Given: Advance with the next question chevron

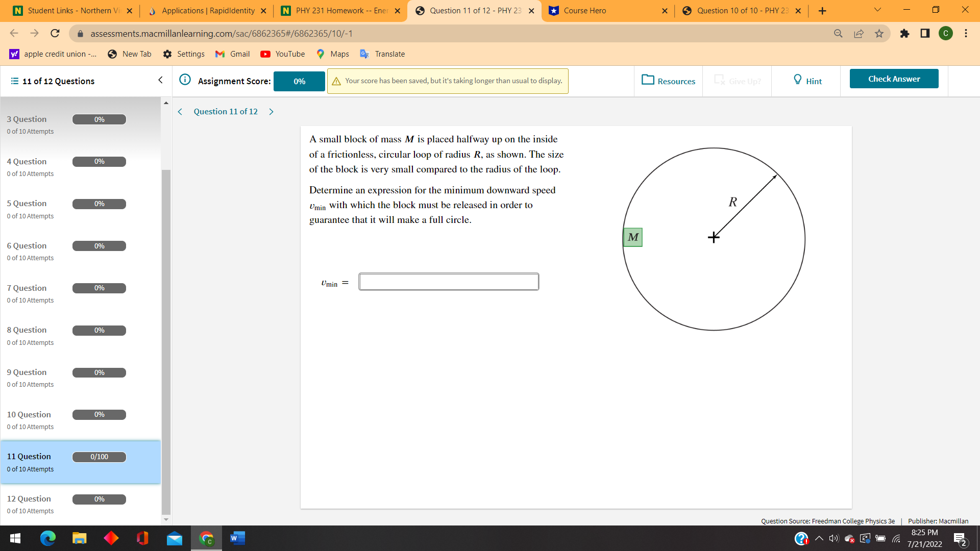Looking at the screenshot, I should [x=271, y=111].
